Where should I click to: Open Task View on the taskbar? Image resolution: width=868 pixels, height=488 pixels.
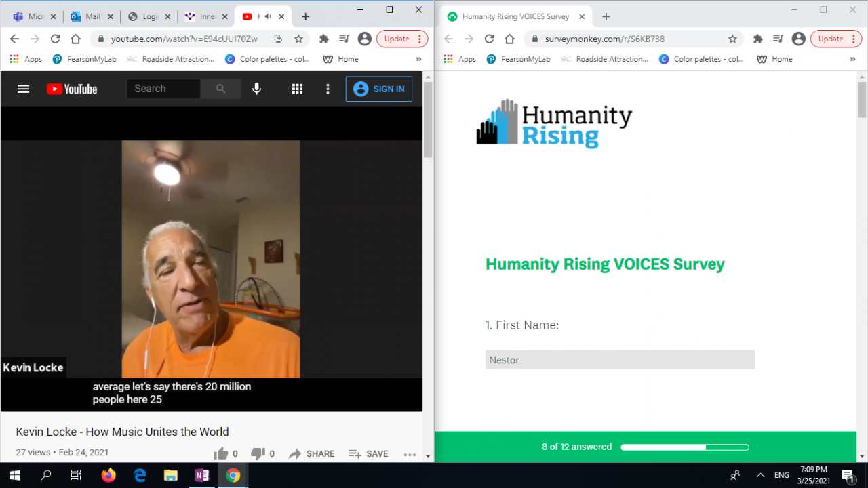click(x=77, y=475)
